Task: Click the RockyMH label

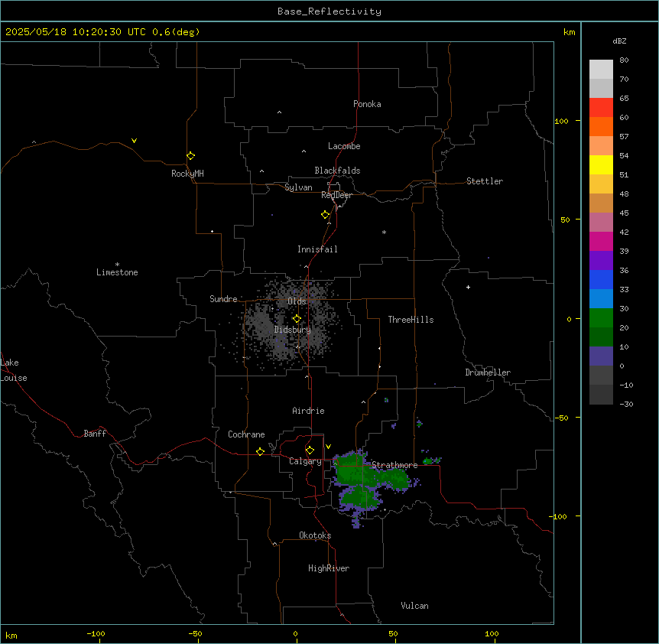Action: click(x=187, y=174)
